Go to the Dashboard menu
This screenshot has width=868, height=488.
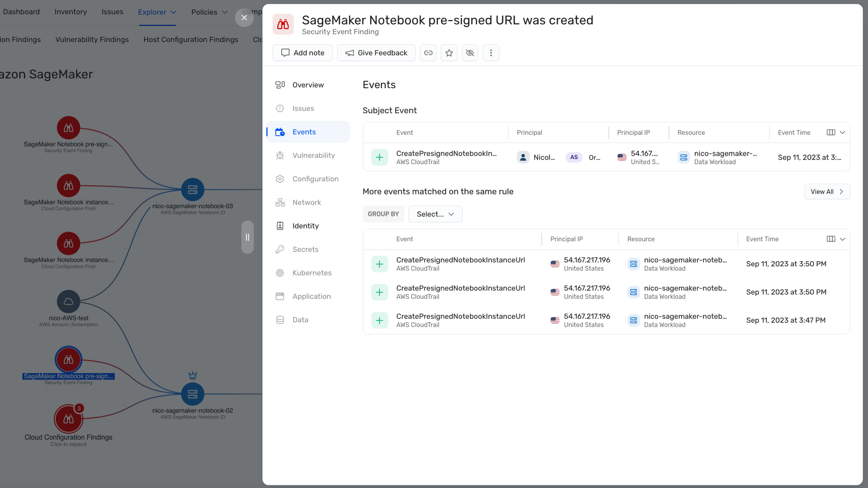[21, 12]
